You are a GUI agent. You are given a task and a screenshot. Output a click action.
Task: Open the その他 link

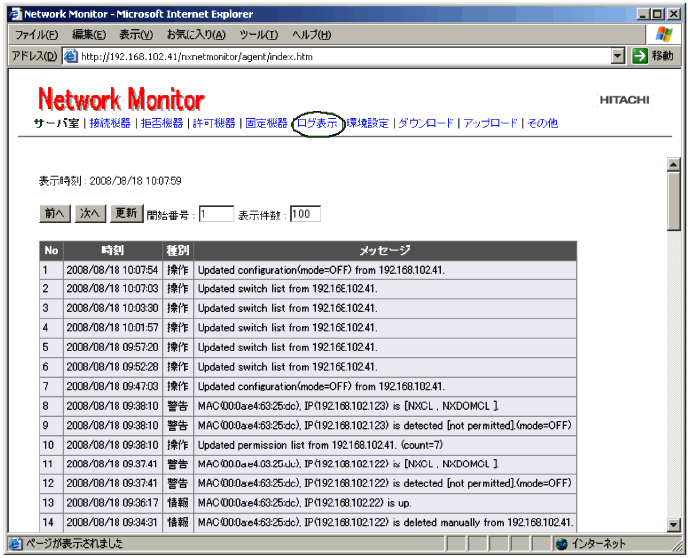pyautogui.click(x=542, y=123)
